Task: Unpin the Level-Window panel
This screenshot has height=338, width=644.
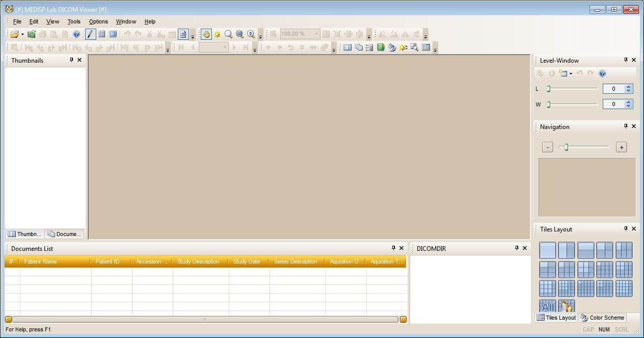Action: pyautogui.click(x=626, y=60)
